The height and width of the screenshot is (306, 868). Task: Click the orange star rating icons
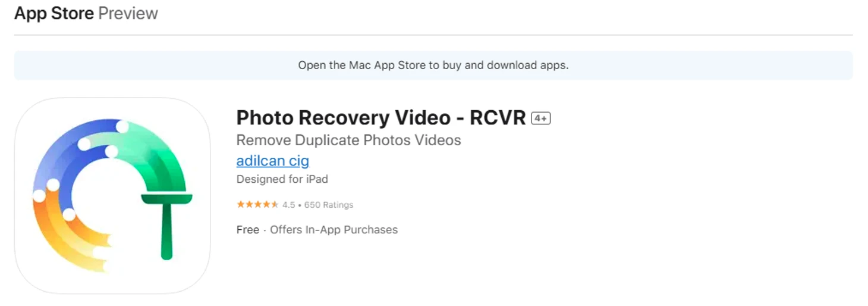pyautogui.click(x=257, y=205)
